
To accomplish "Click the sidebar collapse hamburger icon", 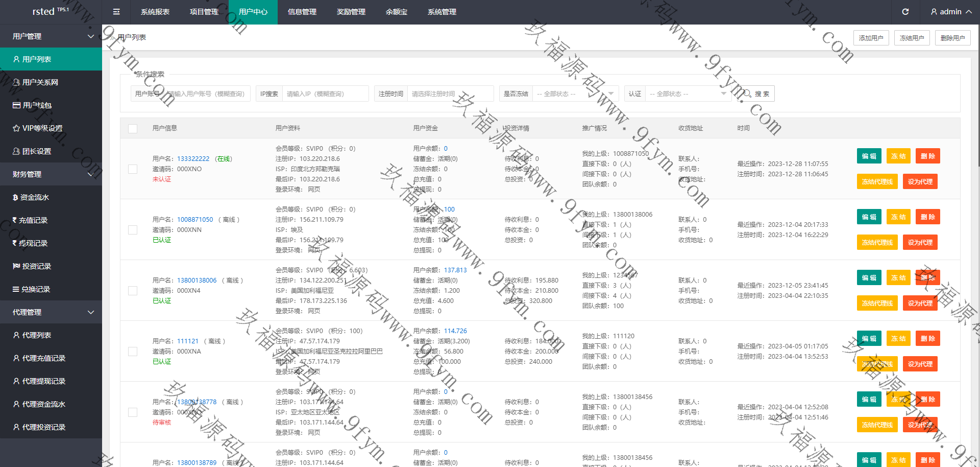I will 116,12.
